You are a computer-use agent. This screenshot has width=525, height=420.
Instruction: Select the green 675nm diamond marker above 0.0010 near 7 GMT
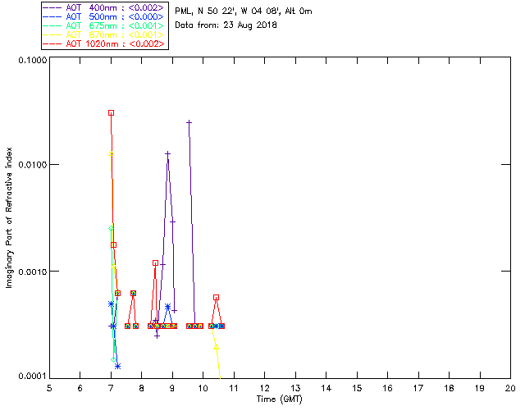[112, 228]
